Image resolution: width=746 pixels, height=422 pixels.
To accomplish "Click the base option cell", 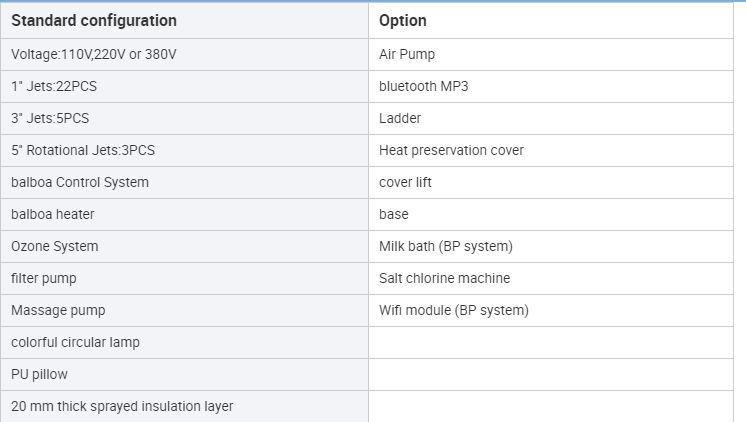I will [x=394, y=214].
